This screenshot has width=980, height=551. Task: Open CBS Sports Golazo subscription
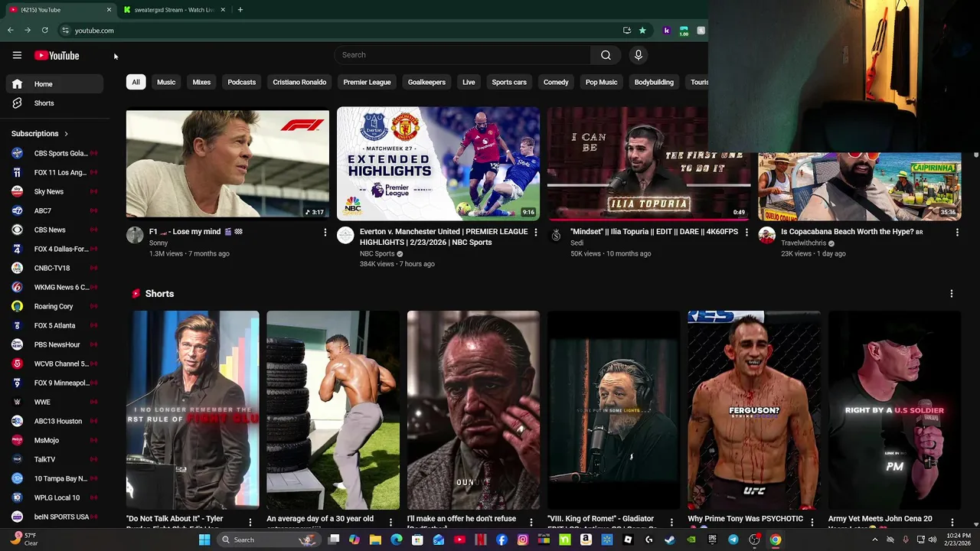click(x=54, y=153)
